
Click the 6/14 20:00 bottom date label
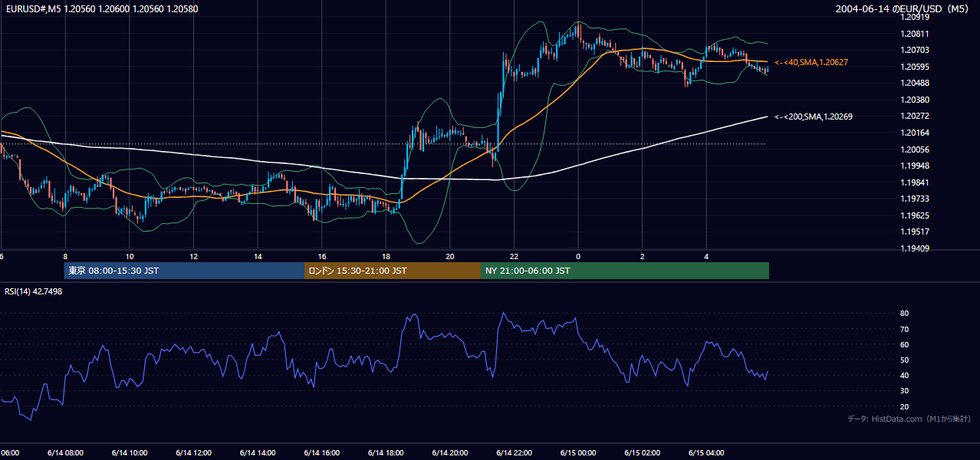tap(450, 452)
